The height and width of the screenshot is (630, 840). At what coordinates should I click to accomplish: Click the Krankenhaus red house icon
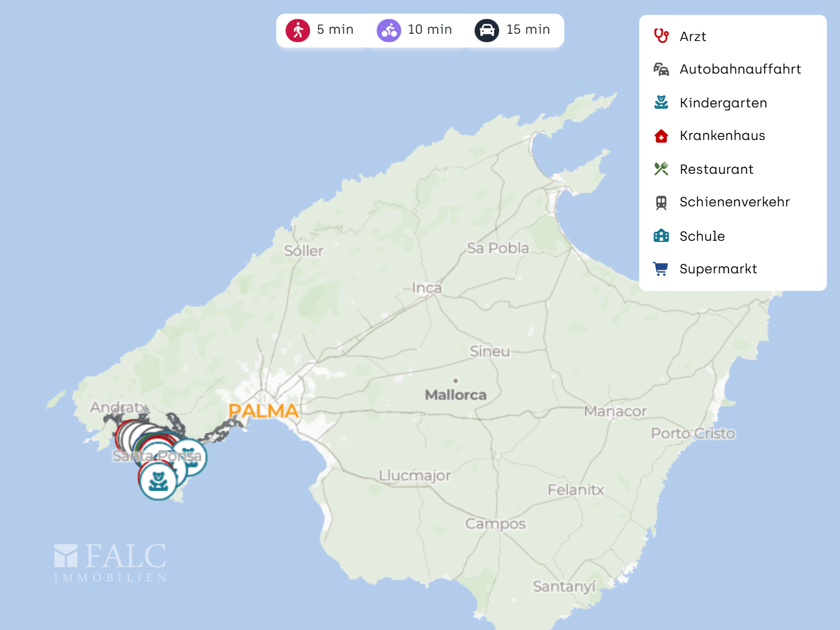661,136
